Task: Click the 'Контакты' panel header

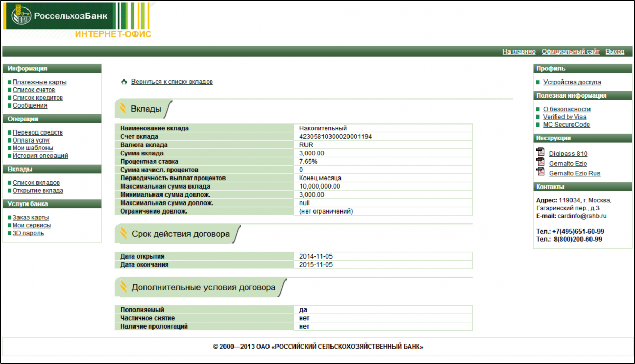Action: click(582, 186)
